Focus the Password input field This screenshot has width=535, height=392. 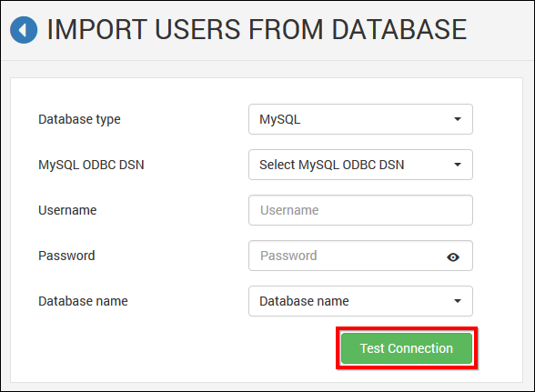pos(360,256)
